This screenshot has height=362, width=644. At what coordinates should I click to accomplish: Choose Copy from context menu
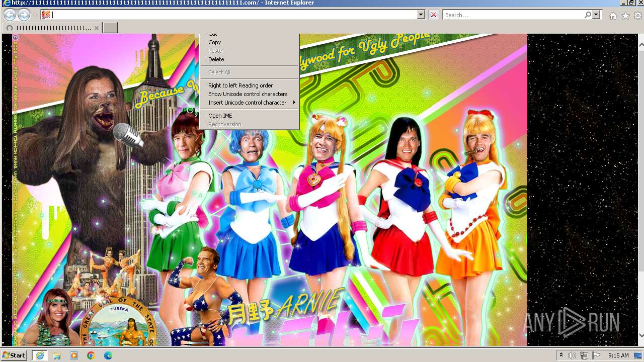pos(250,42)
